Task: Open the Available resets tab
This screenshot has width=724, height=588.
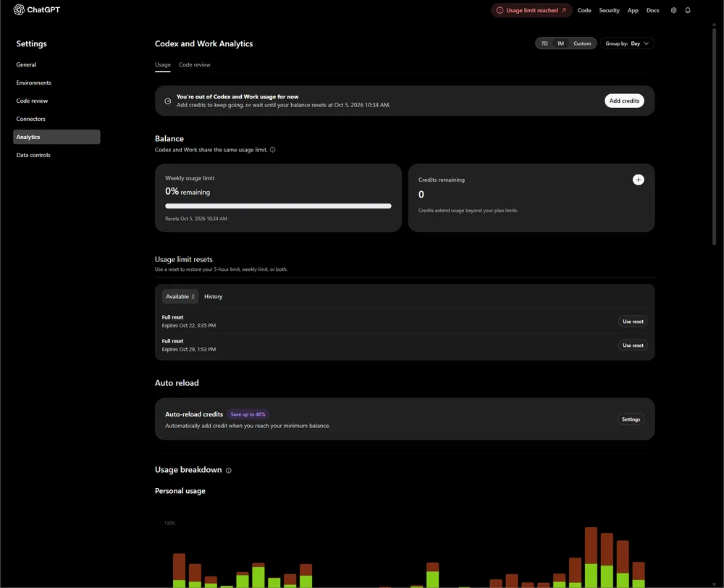Action: tap(180, 297)
